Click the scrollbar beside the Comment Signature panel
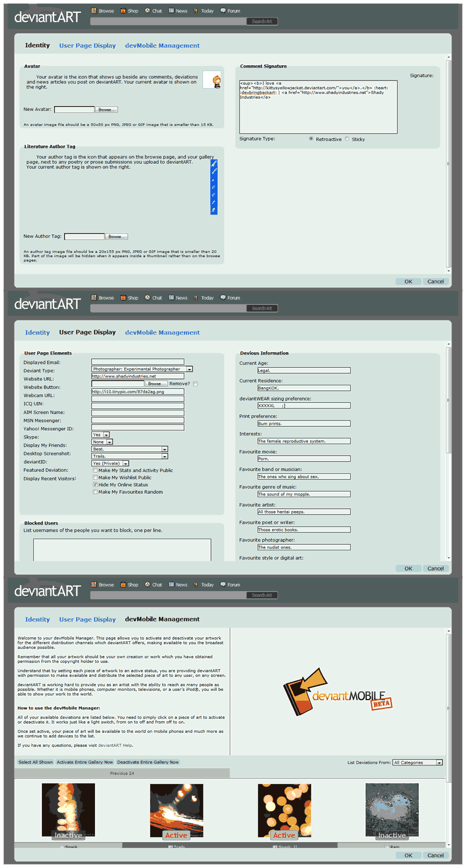This screenshot has height=868, width=466. point(448,163)
